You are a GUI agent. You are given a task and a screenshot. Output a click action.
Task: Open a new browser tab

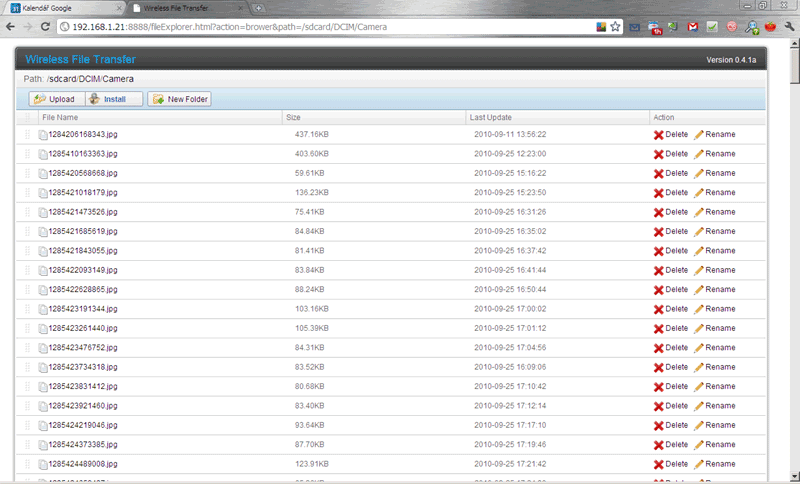(259, 8)
